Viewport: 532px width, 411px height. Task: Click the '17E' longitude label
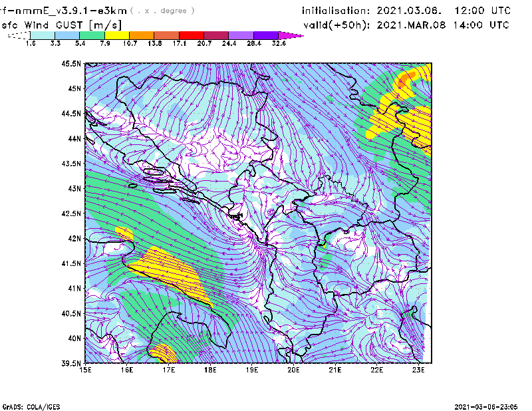tap(169, 370)
